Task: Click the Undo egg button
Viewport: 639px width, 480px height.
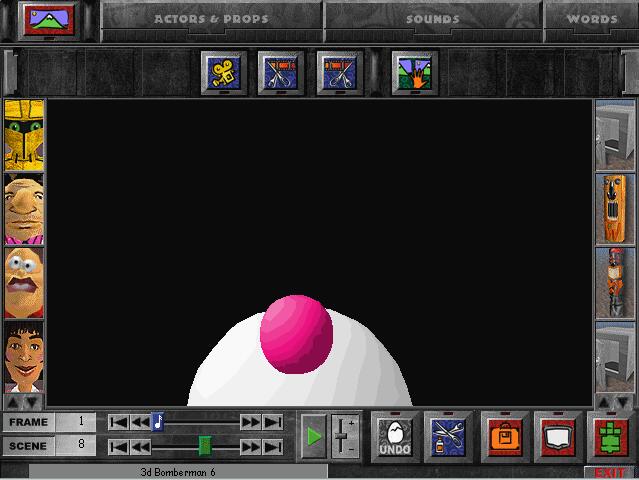Action: (394, 437)
